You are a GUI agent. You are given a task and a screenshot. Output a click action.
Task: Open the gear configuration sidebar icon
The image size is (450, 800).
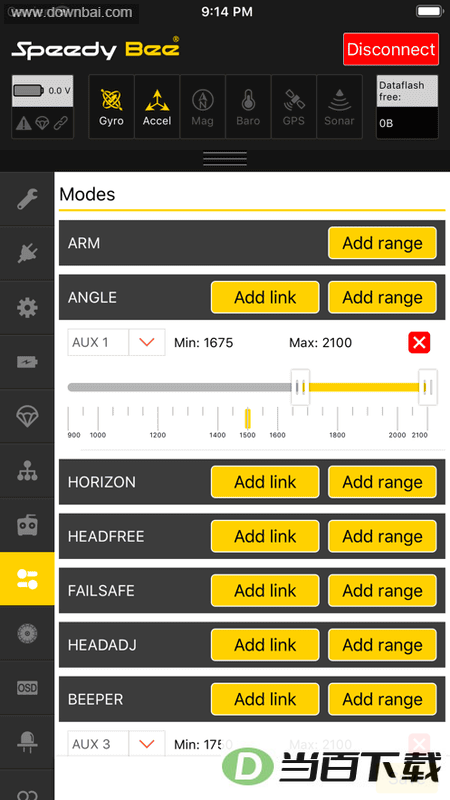click(27, 308)
